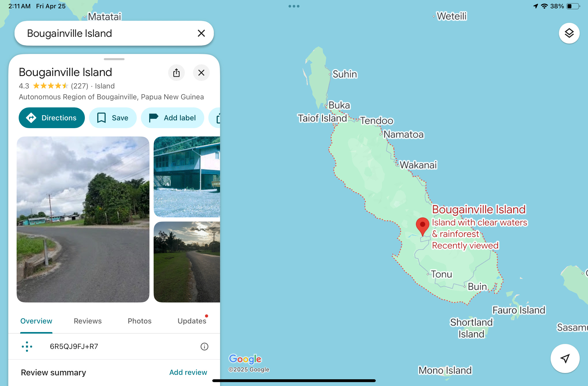588x386 pixels.
Task: Open the map layers selector
Action: pyautogui.click(x=569, y=33)
